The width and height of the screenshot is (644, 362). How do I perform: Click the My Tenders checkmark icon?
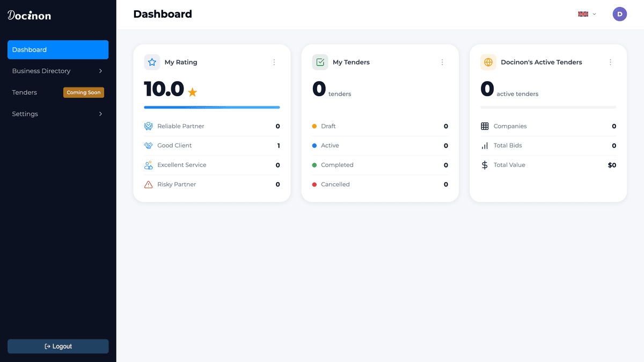320,62
